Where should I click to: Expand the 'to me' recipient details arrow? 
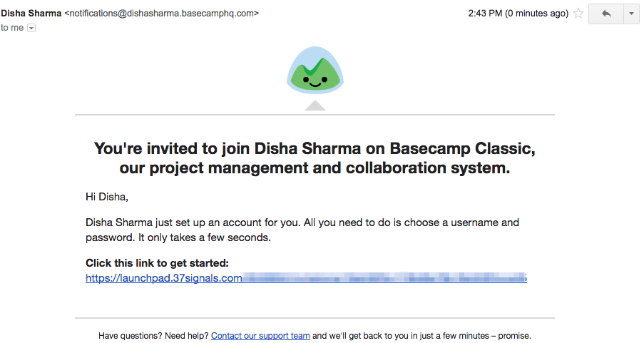coord(31,28)
